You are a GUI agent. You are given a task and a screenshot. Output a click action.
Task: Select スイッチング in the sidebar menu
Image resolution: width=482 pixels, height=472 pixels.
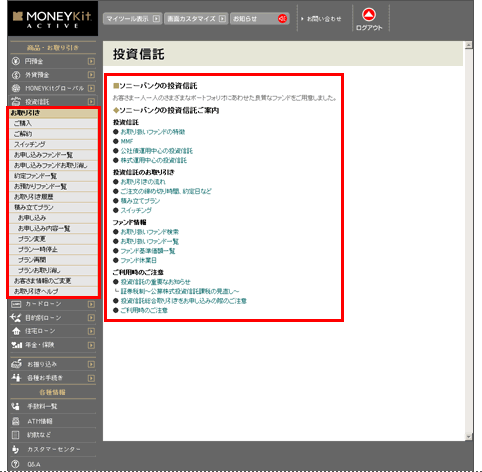[x=53, y=144]
